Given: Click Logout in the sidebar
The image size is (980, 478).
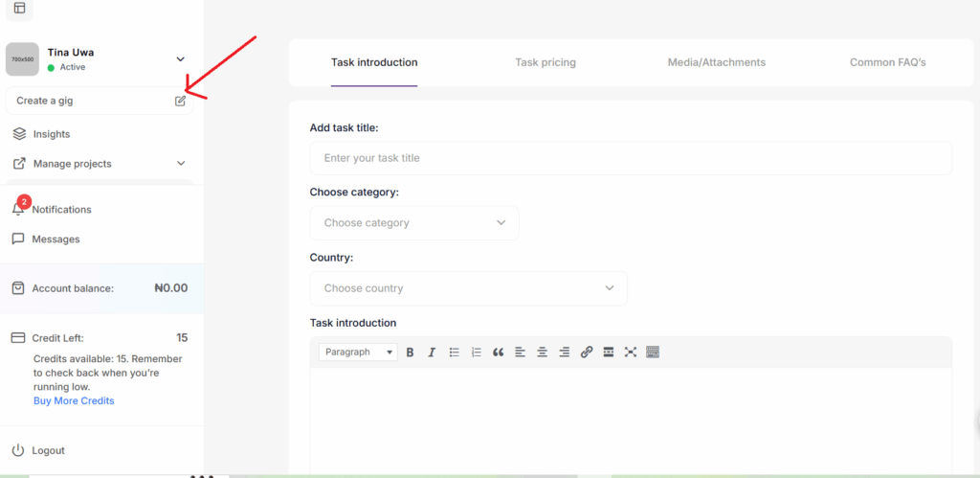Looking at the screenshot, I should point(48,450).
